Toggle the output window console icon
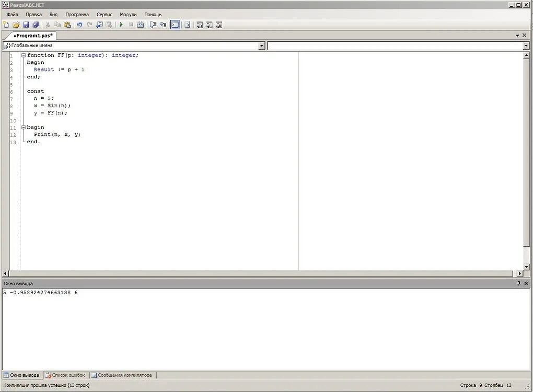 coord(175,25)
